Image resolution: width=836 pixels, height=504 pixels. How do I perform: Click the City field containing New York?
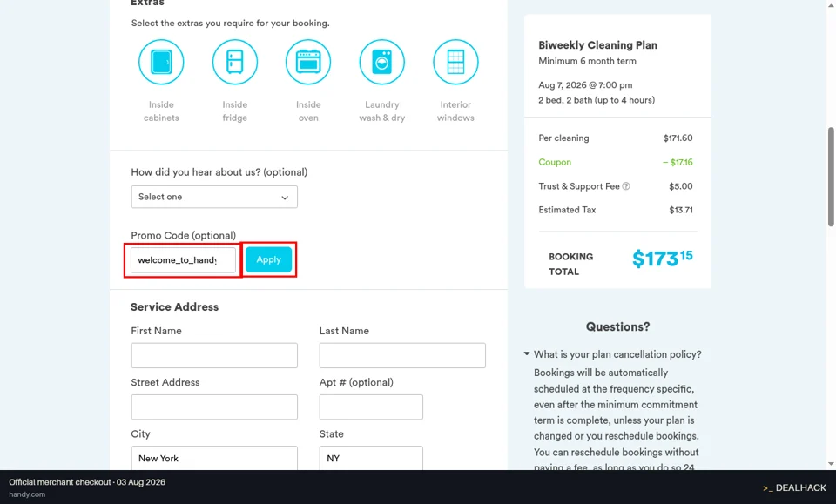pos(214,458)
